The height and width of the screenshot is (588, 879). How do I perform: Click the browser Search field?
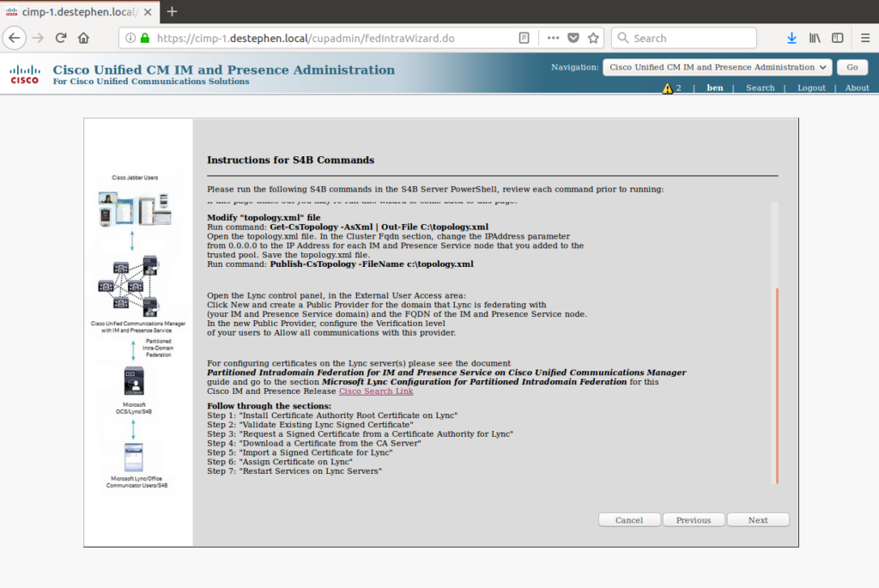click(684, 38)
